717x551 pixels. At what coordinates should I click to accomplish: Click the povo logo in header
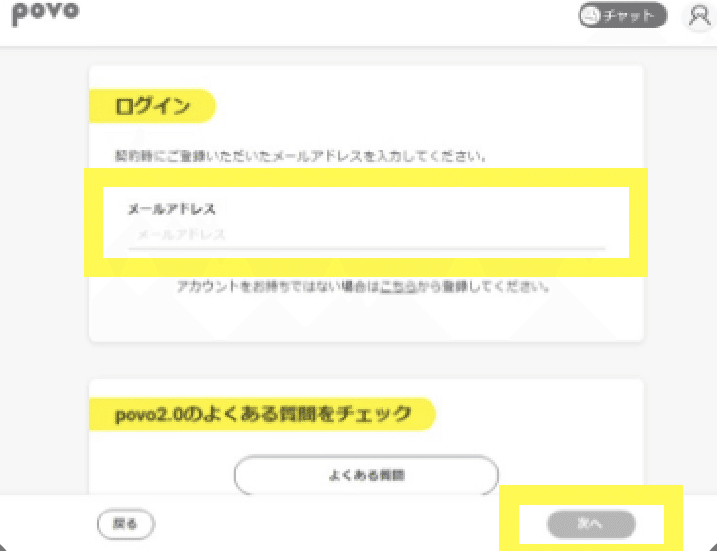[x=45, y=13]
